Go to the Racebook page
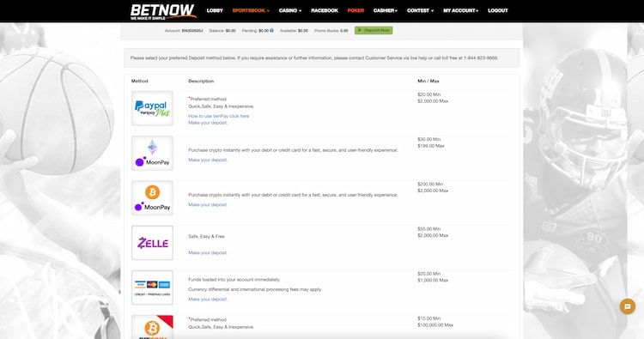The image size is (644, 339). (325, 10)
